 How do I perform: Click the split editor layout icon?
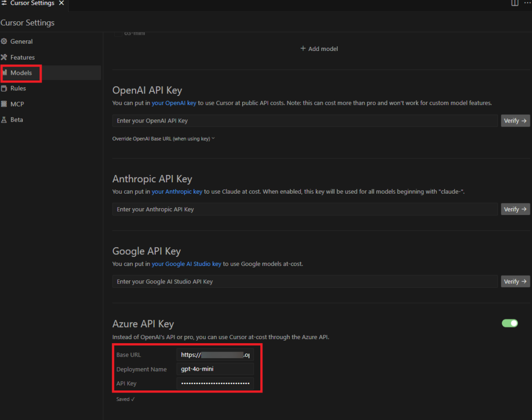[x=515, y=3]
